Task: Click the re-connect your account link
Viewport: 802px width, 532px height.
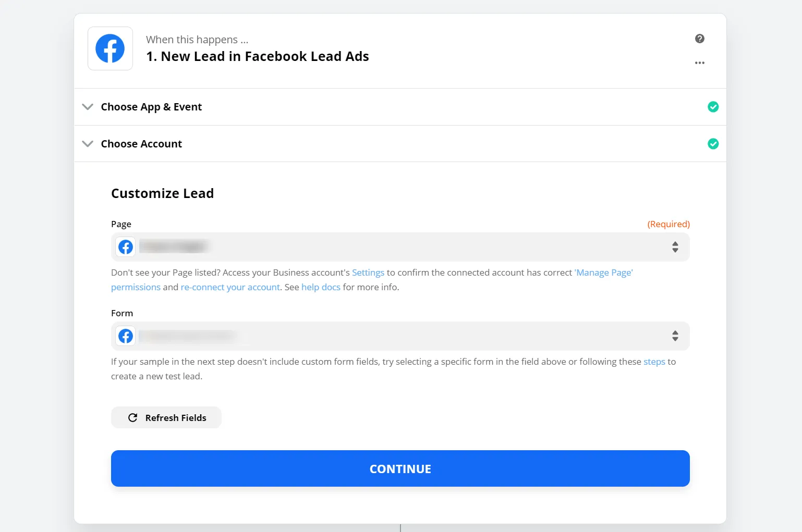Action: point(230,287)
